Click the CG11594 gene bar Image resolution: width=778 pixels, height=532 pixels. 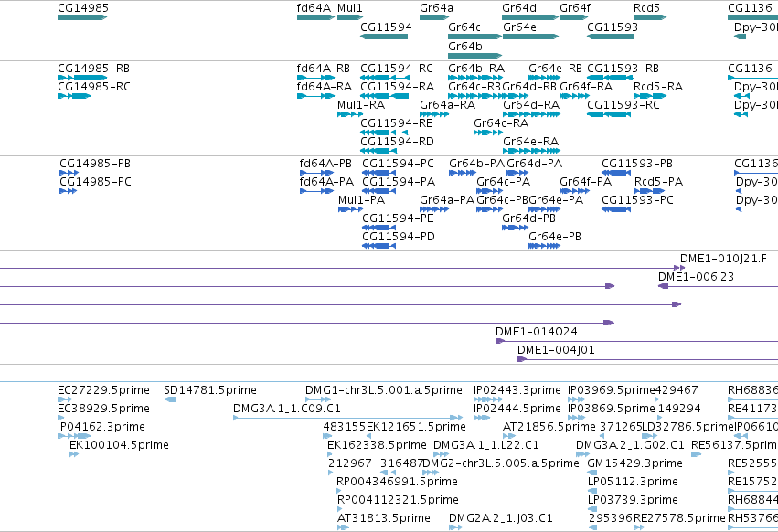384,37
